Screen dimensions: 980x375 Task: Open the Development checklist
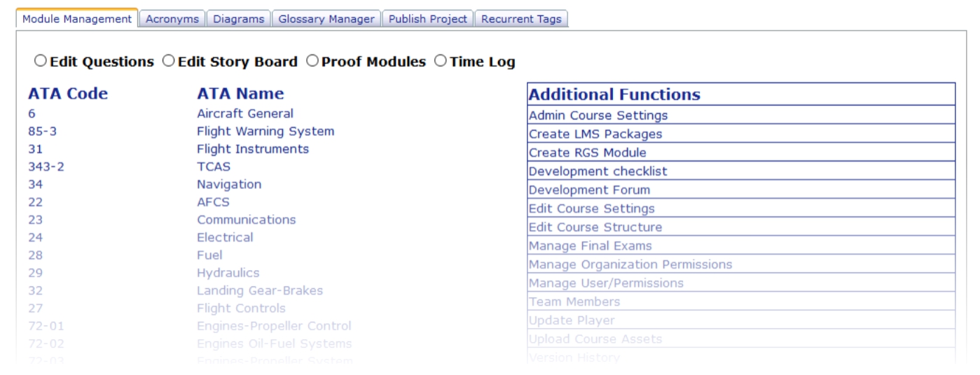tap(598, 171)
